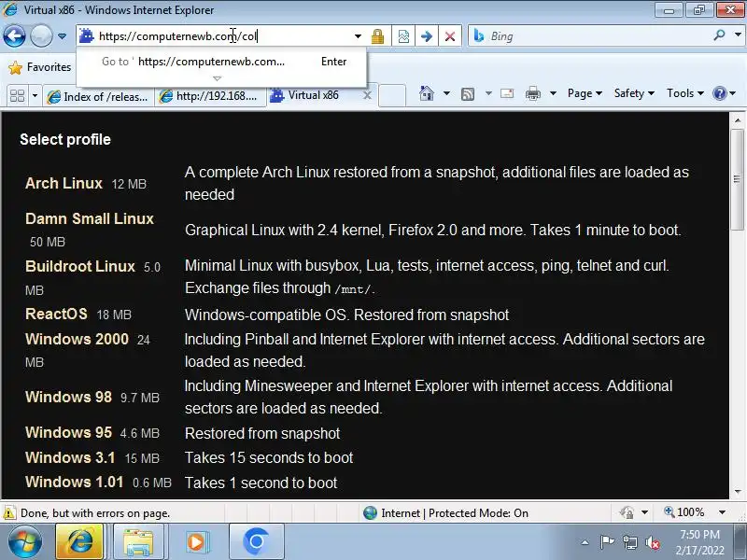Click the page scrollbar up arrow

[x=738, y=120]
